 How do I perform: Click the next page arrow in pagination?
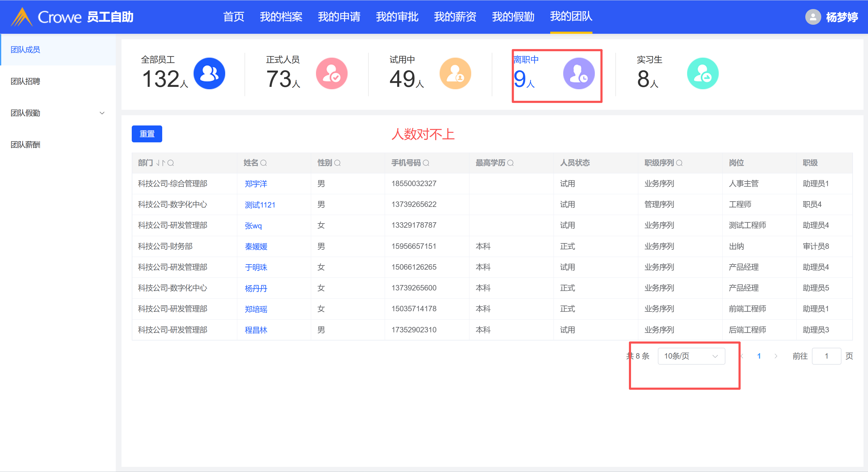(x=776, y=356)
